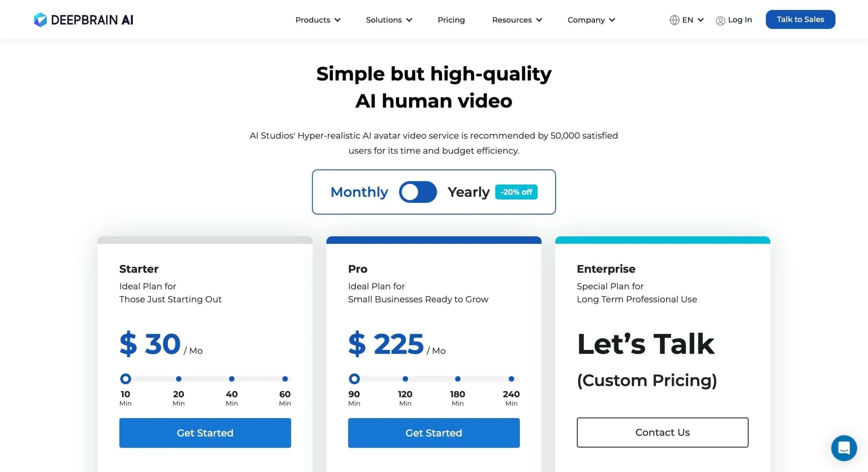Click the Enterprise Contact Us button

(x=663, y=432)
